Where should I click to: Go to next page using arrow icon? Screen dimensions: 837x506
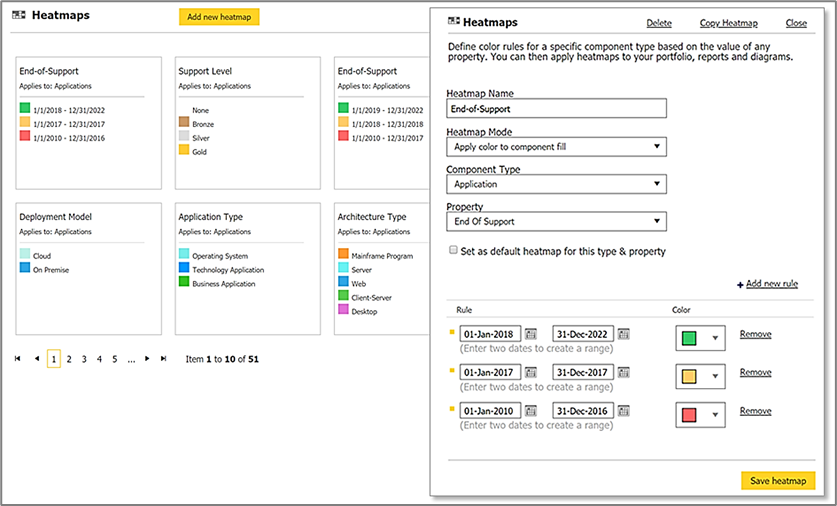(147, 358)
